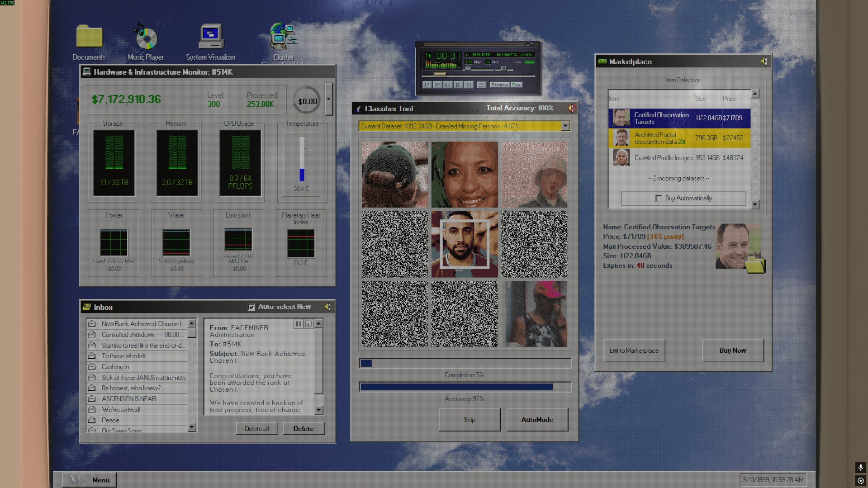Activate AutoMode in Classifier Tool
The width and height of the screenshot is (868, 488).
pos(537,420)
